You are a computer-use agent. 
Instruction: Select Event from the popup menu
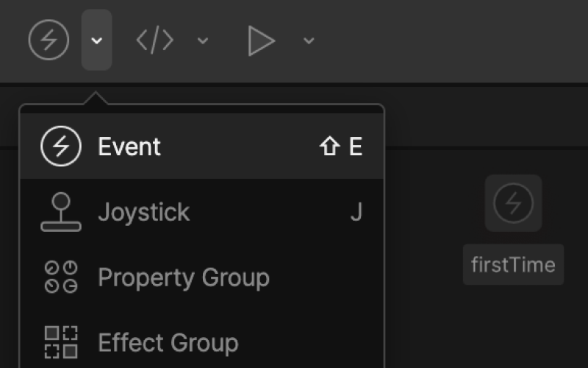pyautogui.click(x=201, y=146)
